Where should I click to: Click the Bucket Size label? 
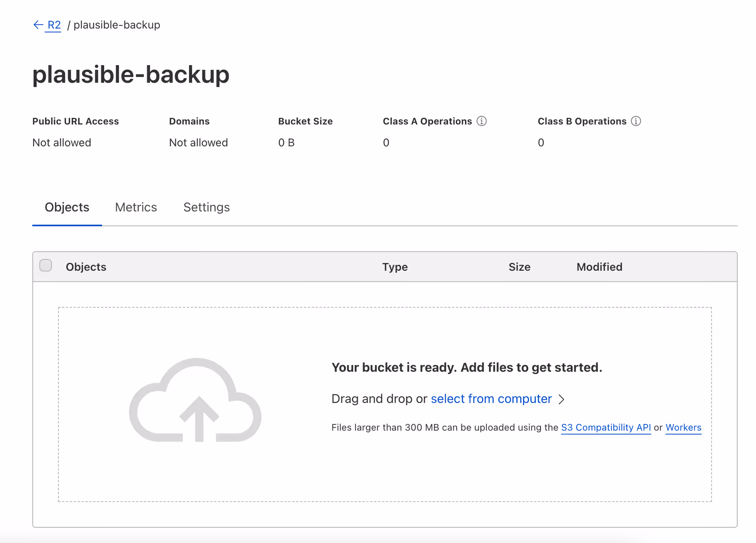(x=306, y=121)
